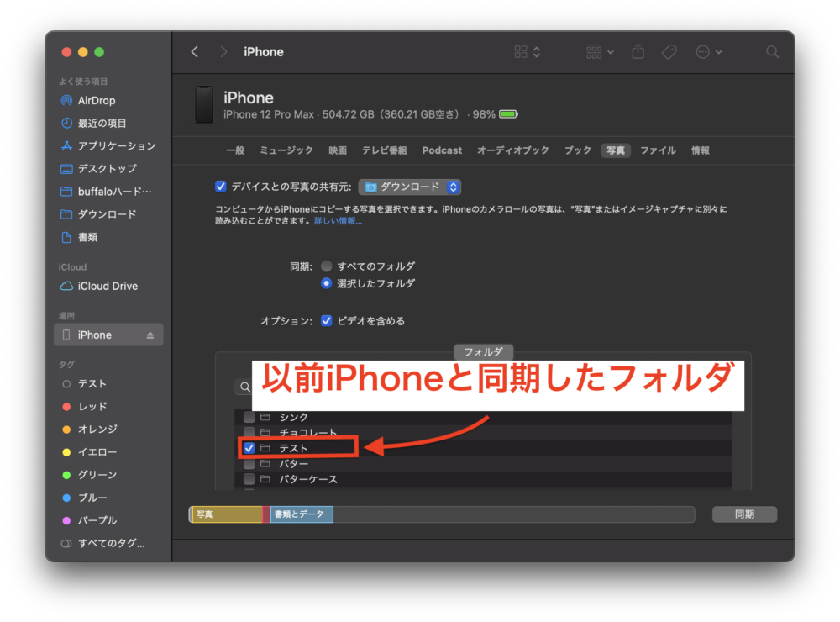The height and width of the screenshot is (622, 840).
Task: Switch to the 一般 tab
Action: click(235, 150)
